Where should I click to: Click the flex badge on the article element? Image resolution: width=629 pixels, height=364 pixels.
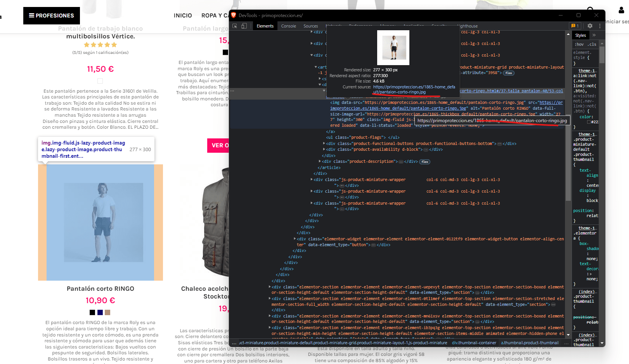509,73
